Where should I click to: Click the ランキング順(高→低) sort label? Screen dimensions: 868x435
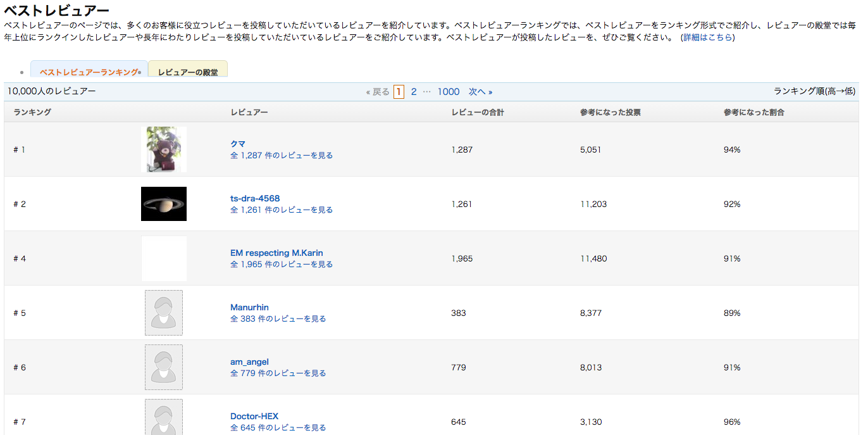pos(815,91)
